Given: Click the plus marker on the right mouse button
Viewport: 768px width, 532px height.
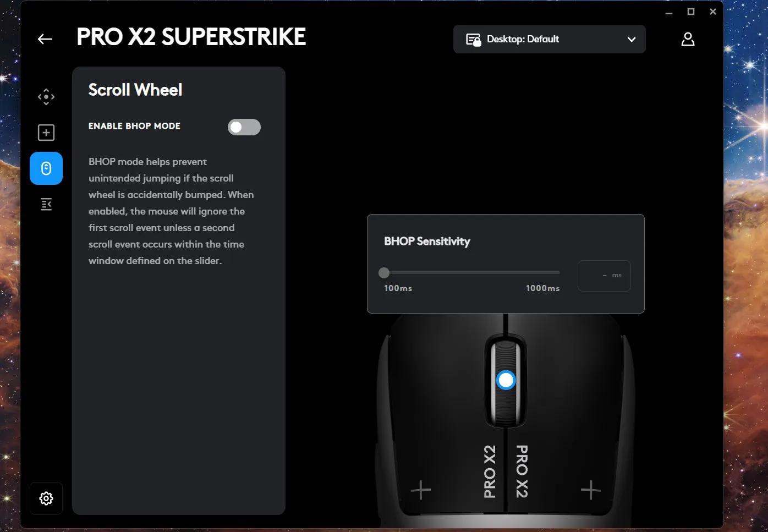Looking at the screenshot, I should 591,490.
